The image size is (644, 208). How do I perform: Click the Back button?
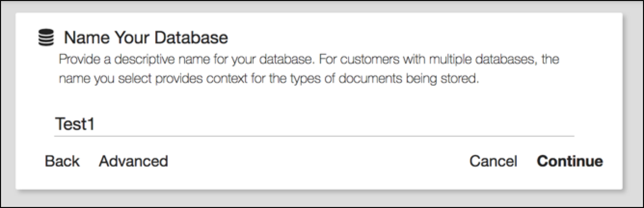[62, 161]
